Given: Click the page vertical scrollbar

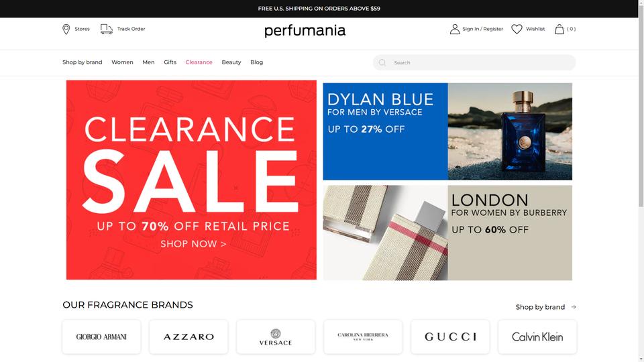Looking at the screenshot, I should [x=641, y=181].
